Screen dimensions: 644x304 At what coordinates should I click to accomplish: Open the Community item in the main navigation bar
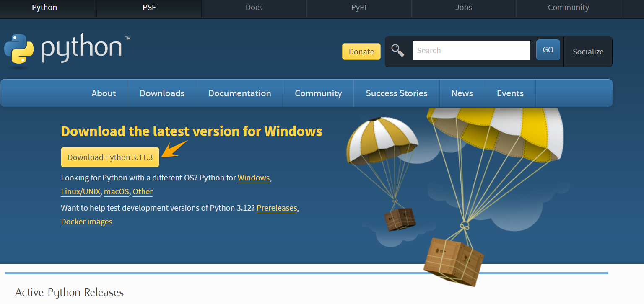(318, 93)
